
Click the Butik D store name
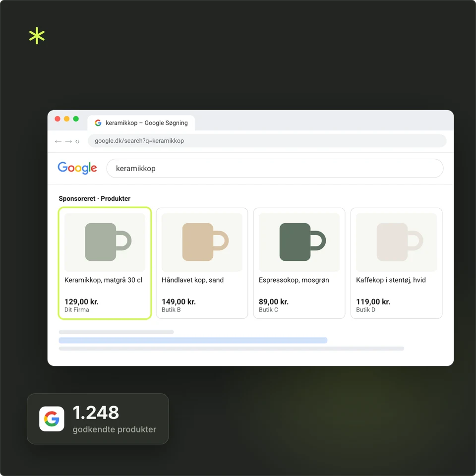[365, 309]
